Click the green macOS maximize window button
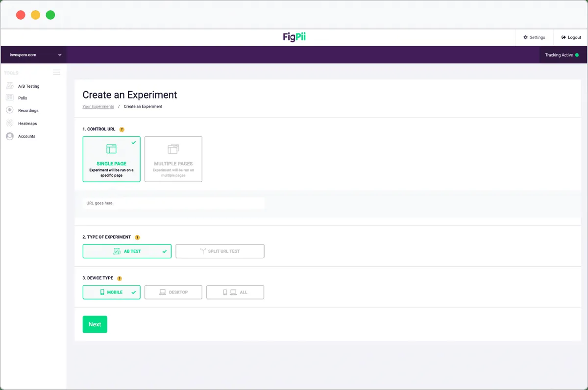This screenshot has height=390, width=588. (50, 15)
